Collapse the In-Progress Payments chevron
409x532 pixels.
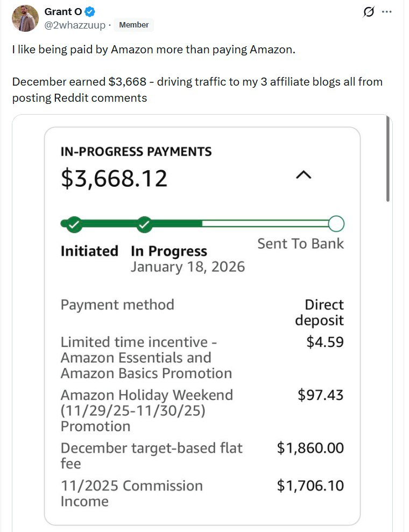304,175
